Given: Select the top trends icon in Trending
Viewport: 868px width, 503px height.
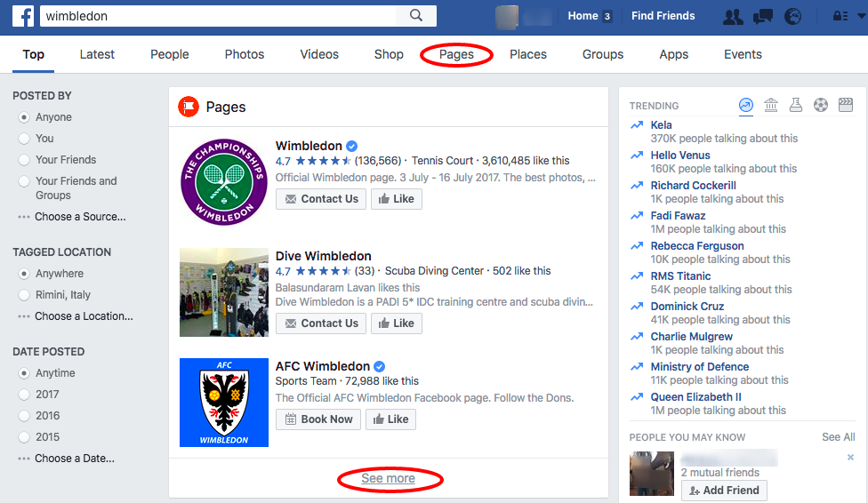Looking at the screenshot, I should coord(746,105).
